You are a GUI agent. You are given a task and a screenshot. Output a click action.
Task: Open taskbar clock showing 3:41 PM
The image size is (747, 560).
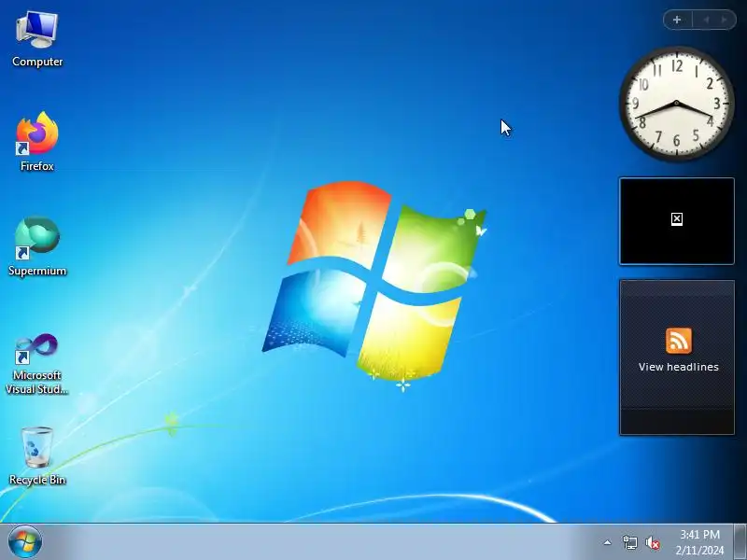pyautogui.click(x=699, y=542)
